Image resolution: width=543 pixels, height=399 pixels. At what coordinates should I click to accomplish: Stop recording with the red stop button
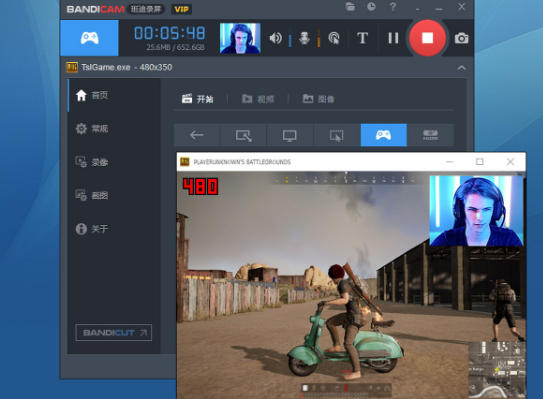point(427,38)
